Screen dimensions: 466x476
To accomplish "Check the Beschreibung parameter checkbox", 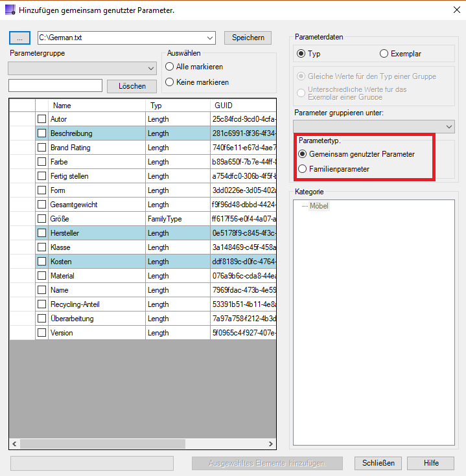I will [42, 133].
